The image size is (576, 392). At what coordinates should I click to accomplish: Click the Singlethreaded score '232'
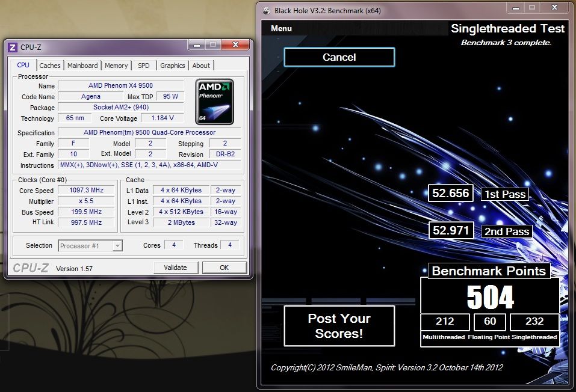tap(534, 322)
